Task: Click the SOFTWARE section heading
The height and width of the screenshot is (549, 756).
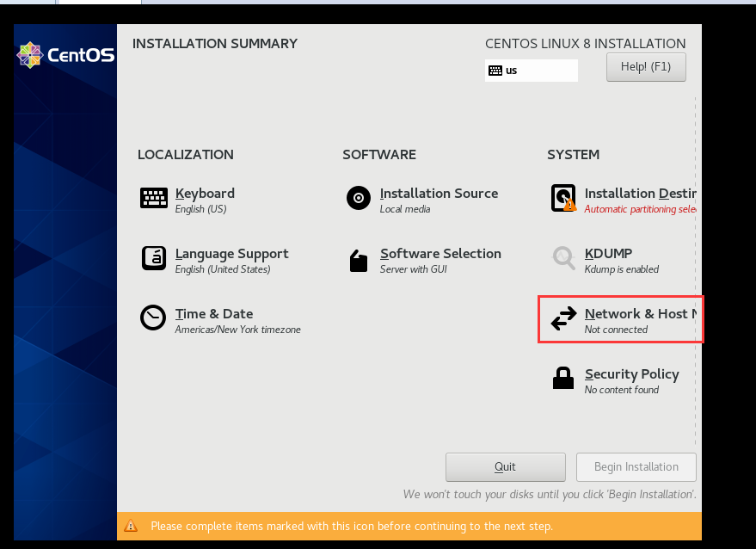Action: tap(379, 155)
